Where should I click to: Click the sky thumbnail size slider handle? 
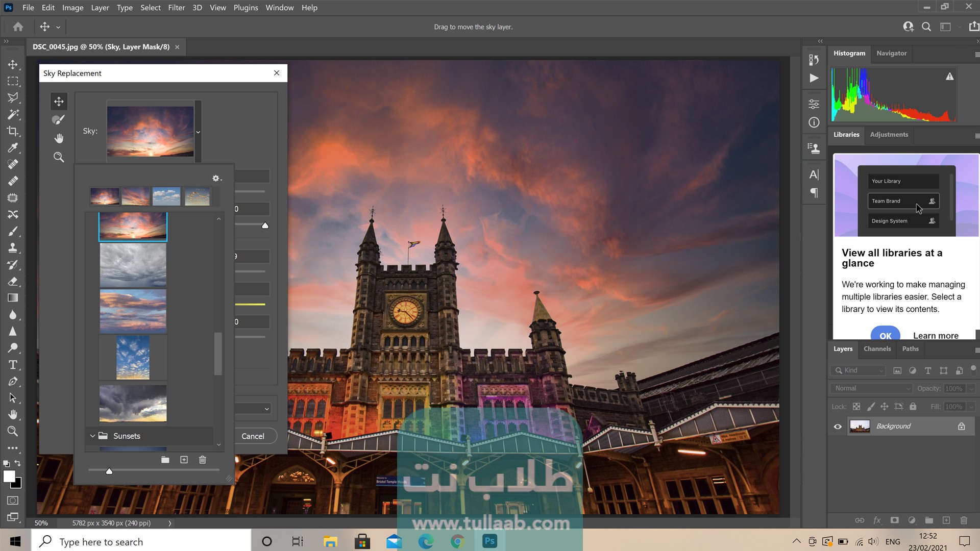tap(109, 471)
